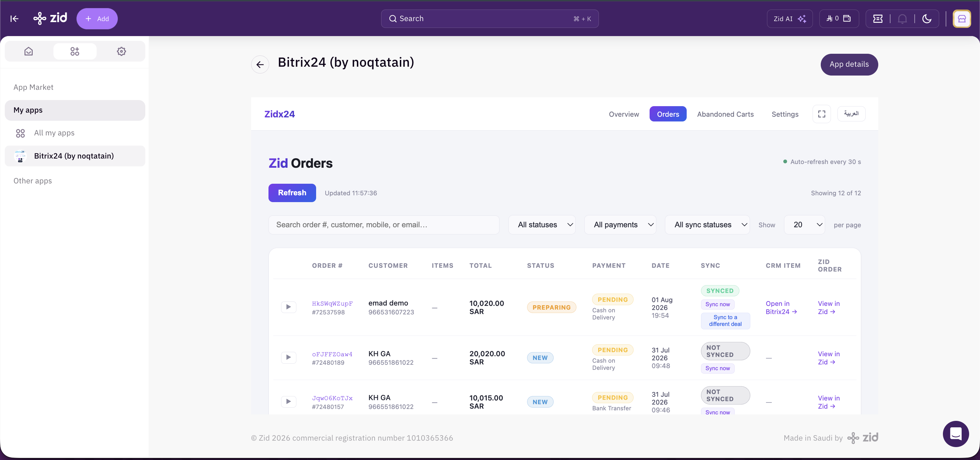Screen dimensions: 980x460
Task: Click the Add button
Action: point(97,19)
